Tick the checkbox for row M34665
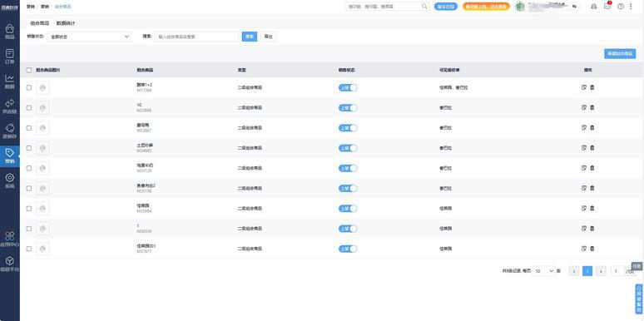The image size is (644, 321). 29,148
